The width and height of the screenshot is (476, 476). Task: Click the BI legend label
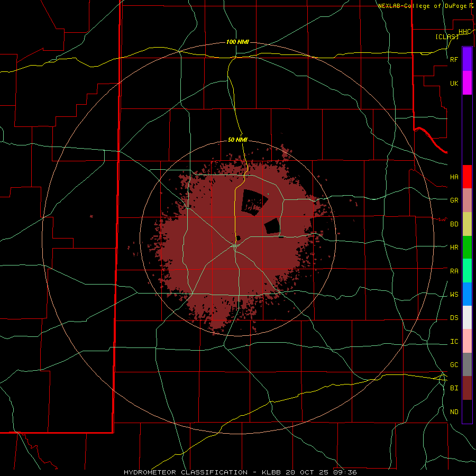point(454,388)
